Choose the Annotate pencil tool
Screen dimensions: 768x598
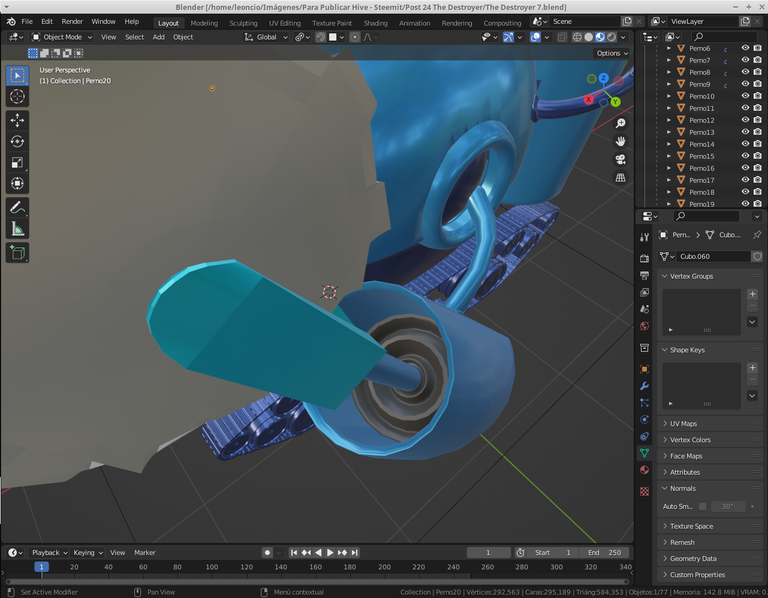click(17, 208)
